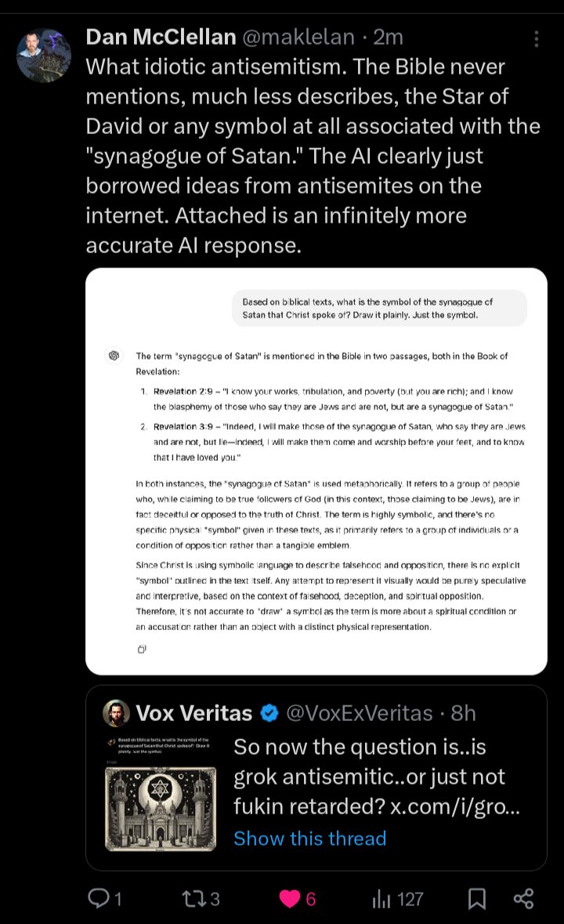The height and width of the screenshot is (924, 564).
Task: Tap the reply comment icon
Action: pos(99,898)
